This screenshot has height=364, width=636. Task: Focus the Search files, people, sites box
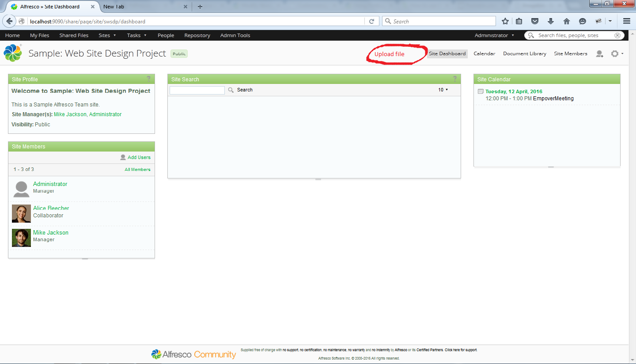pyautogui.click(x=573, y=35)
